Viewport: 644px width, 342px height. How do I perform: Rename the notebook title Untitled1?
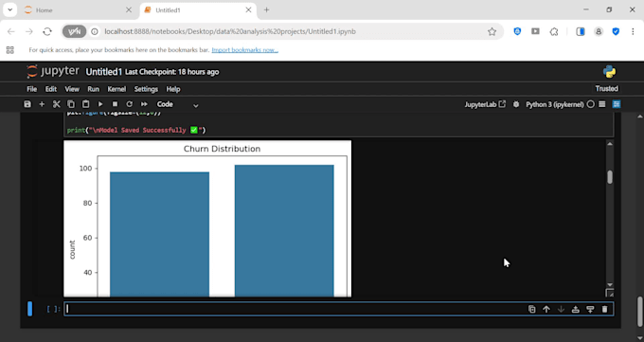(x=104, y=72)
